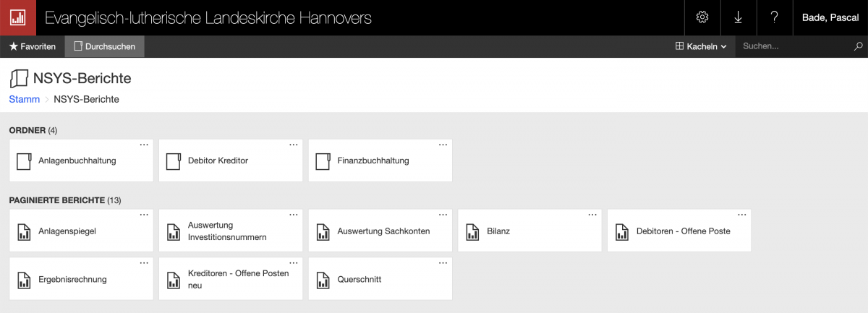Open more options for Ergebnisrechnung tile
868x313 pixels.
(x=143, y=263)
